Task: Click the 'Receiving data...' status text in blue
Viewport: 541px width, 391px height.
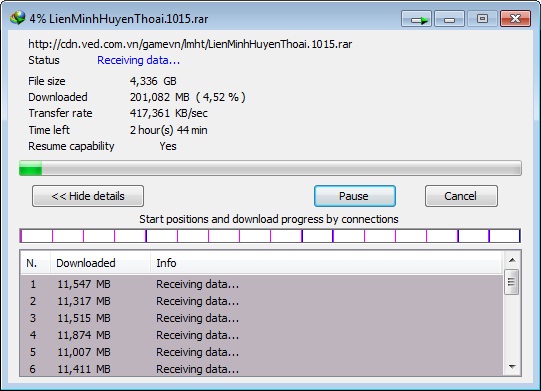Action: (138, 60)
